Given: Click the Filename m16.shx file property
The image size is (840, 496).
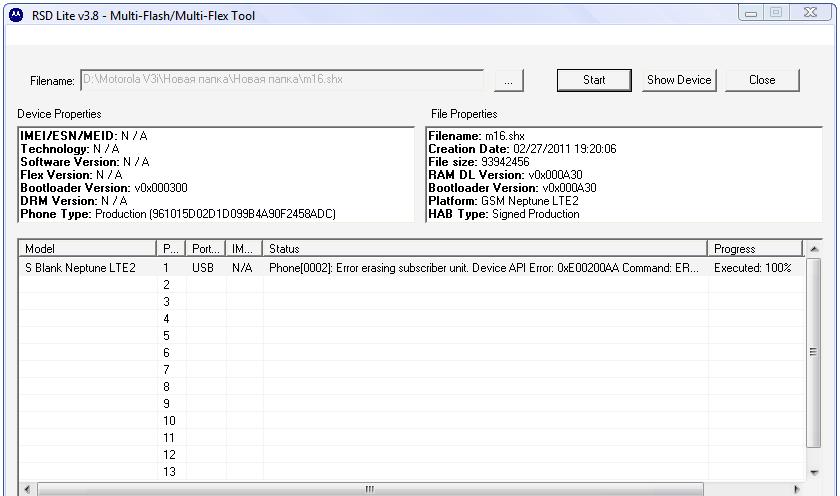Looking at the screenshot, I should pos(476,136).
